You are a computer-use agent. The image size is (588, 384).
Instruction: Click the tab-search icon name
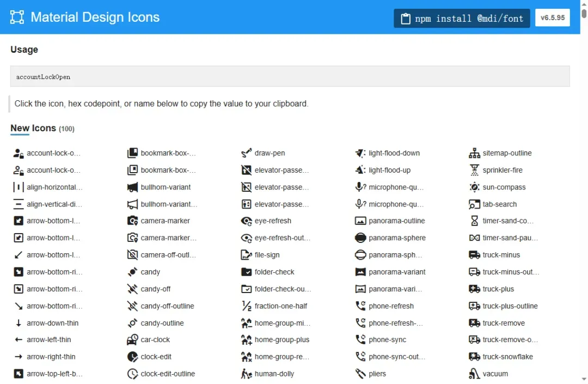click(x=499, y=204)
